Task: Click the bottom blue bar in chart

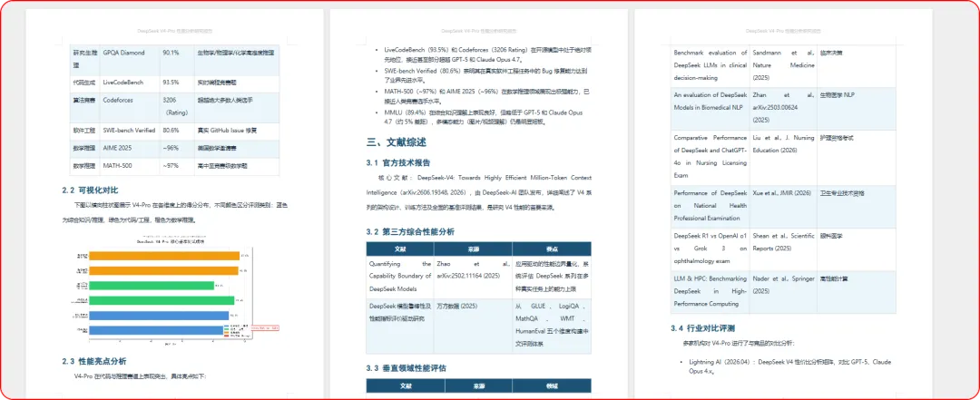Action: pos(158,329)
